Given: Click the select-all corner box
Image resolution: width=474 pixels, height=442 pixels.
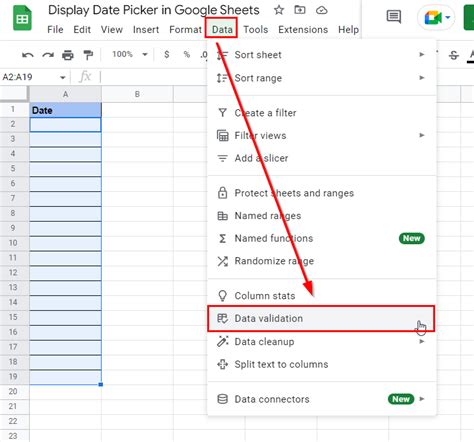Looking at the screenshot, I should 14,94.
